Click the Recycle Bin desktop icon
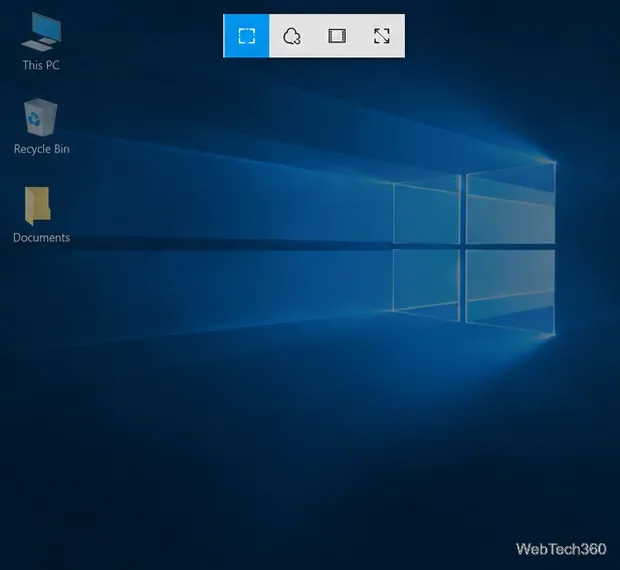The width and height of the screenshot is (620, 570). point(41,117)
